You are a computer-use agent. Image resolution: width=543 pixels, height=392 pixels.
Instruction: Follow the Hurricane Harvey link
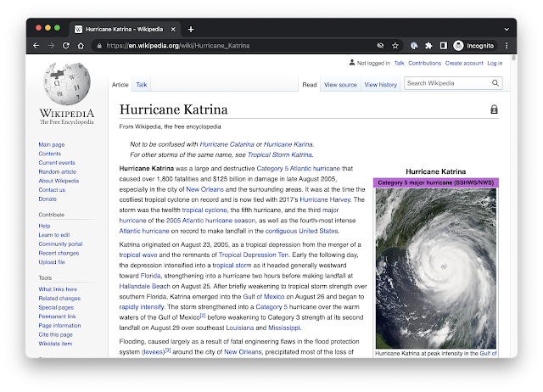pos(325,199)
